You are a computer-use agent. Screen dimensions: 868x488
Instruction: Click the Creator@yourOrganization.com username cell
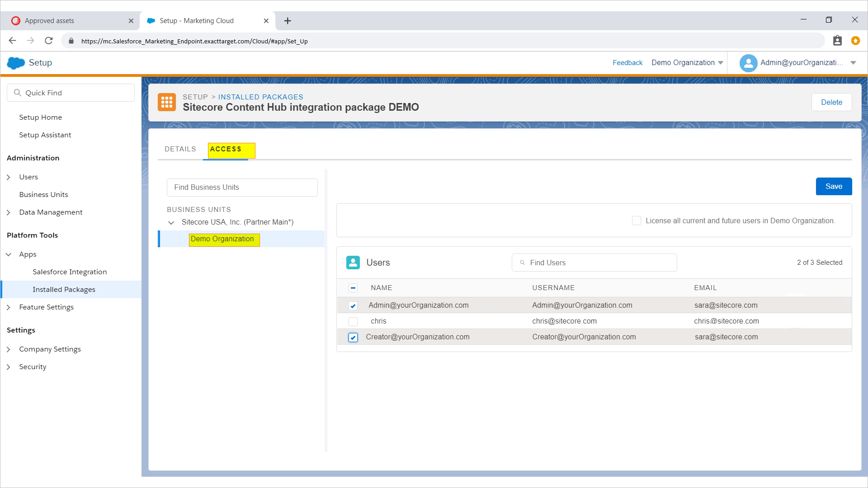pos(584,337)
